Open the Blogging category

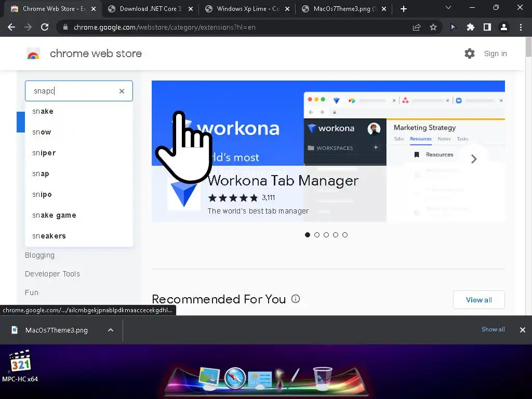pyautogui.click(x=39, y=255)
